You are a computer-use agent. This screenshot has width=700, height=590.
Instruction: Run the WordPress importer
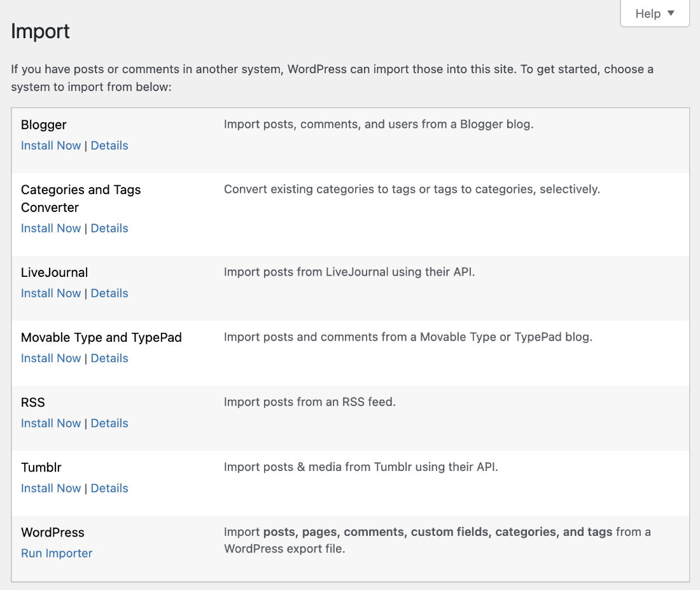(x=57, y=553)
